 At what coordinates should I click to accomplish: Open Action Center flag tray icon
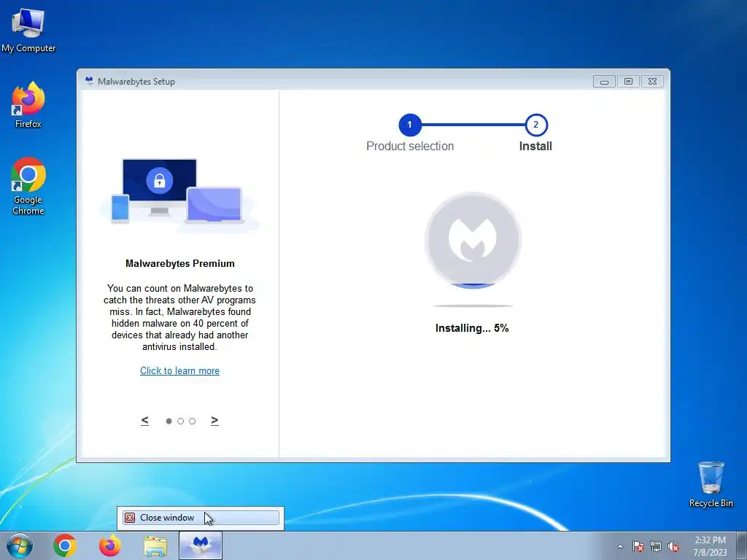click(638, 546)
